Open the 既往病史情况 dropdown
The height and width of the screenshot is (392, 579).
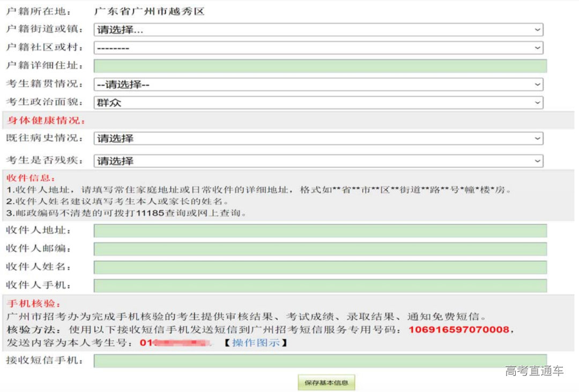tap(318, 138)
